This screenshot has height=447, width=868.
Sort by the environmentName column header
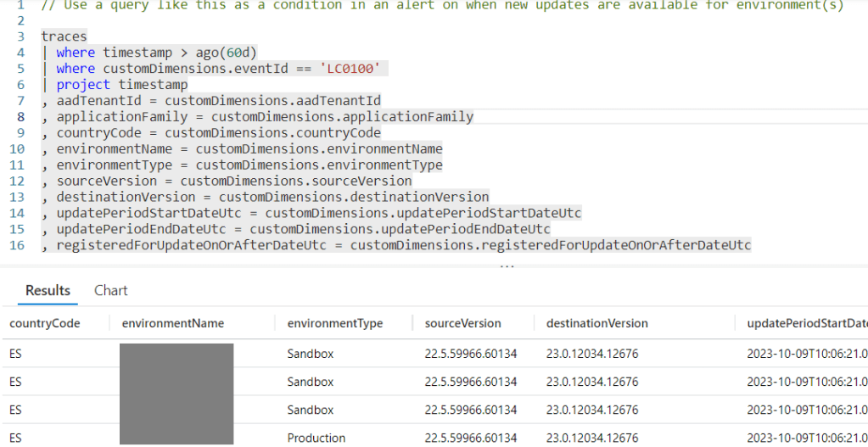click(173, 323)
